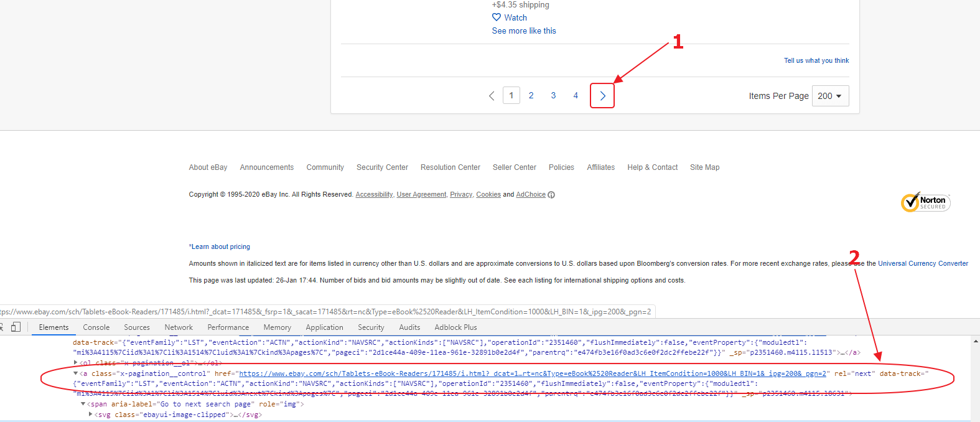Viewport: 980px width, 422px height.
Task: Open the Security DevTools tab
Action: click(371, 327)
